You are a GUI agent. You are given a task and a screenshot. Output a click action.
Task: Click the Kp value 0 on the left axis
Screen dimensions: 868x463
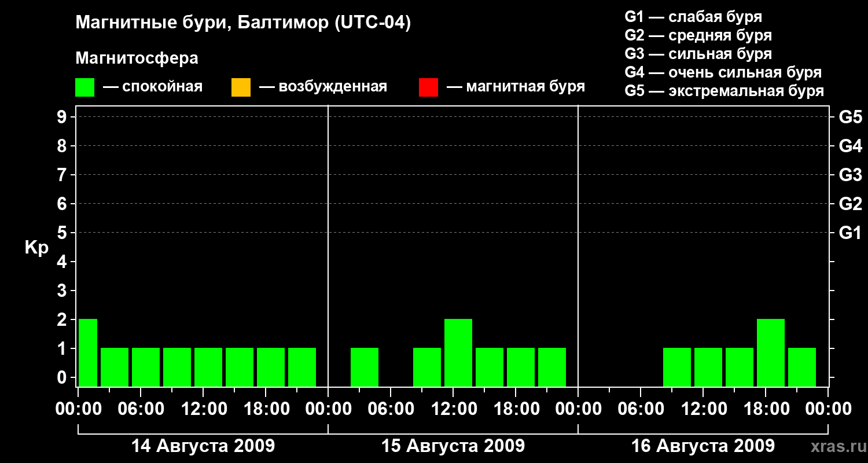63,378
